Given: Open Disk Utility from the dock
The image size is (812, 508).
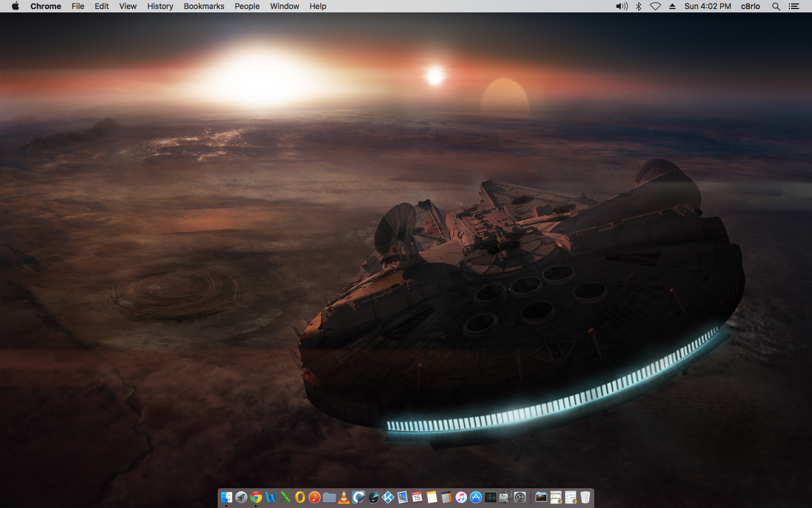Looking at the screenshot, I should 505,497.
